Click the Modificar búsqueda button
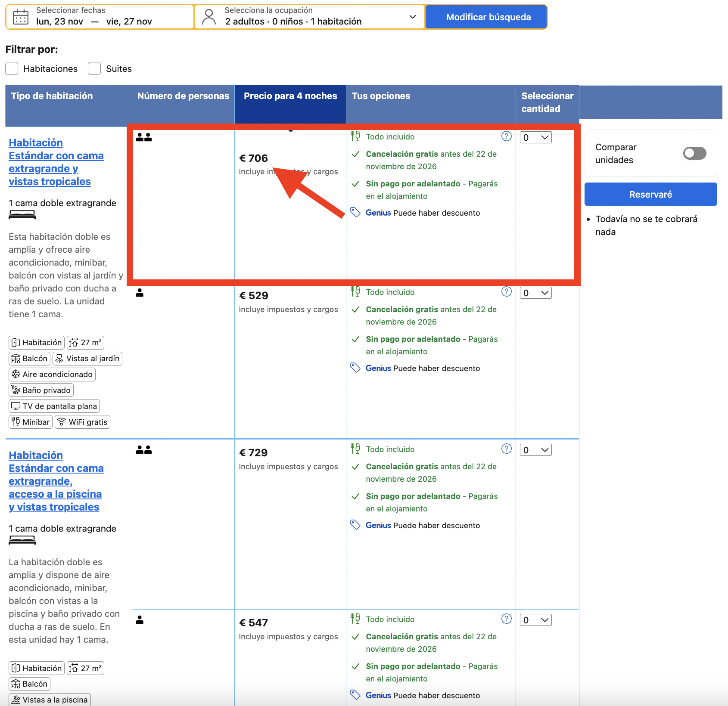The image size is (728, 706). (486, 17)
